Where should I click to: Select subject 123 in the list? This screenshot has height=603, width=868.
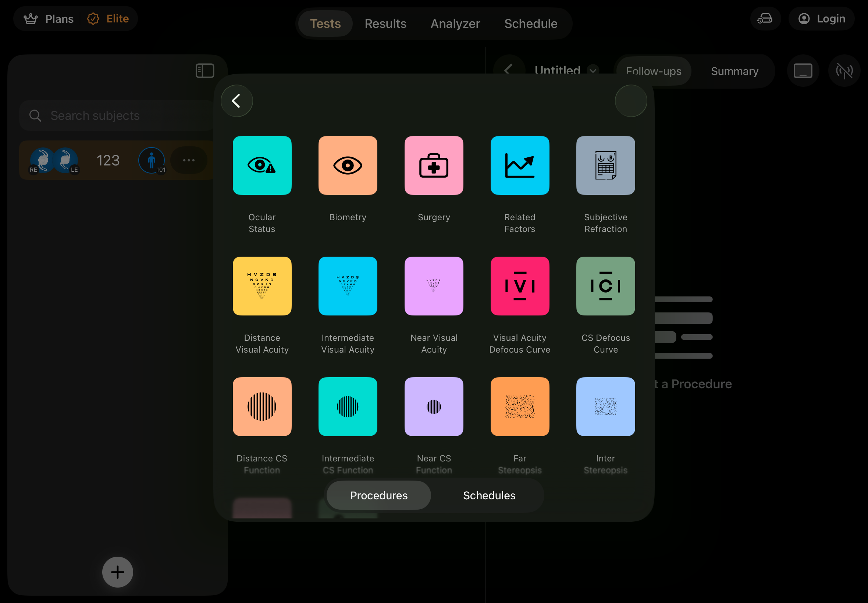117,160
